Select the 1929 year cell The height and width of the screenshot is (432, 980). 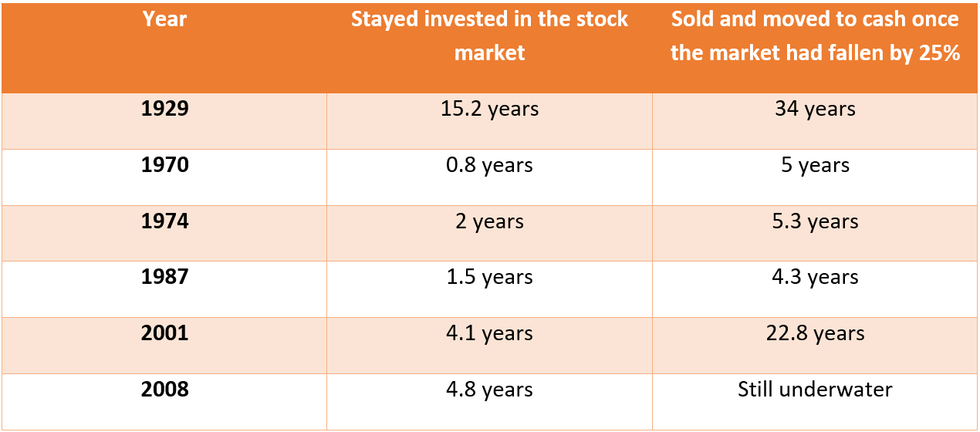pyautogui.click(x=164, y=109)
